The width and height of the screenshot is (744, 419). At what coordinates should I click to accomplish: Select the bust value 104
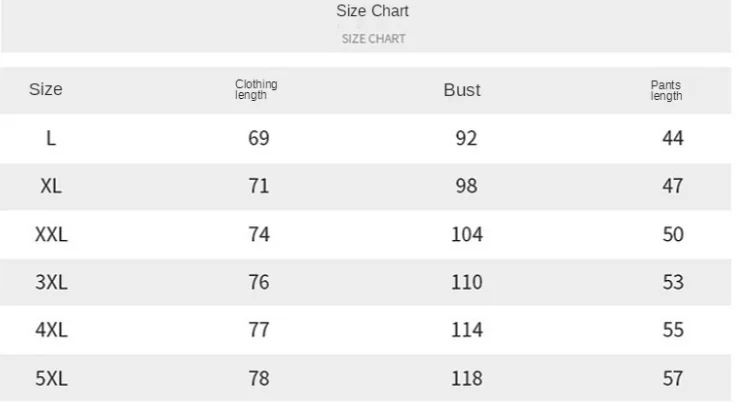466,234
